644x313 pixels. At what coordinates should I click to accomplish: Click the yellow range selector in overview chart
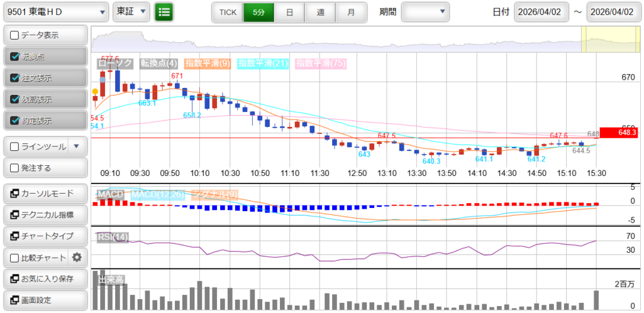click(607, 39)
